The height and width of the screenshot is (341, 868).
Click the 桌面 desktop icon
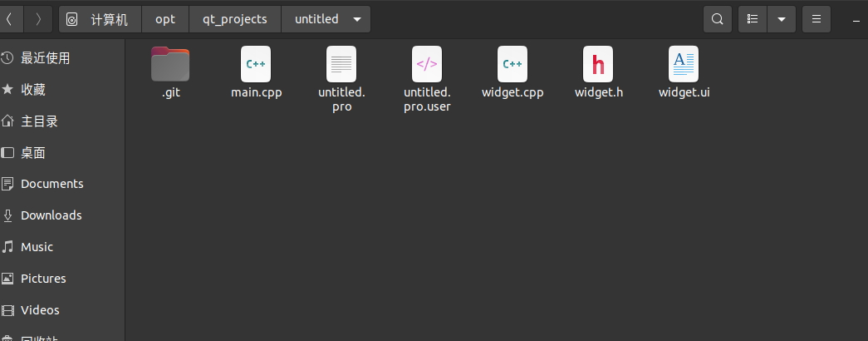(7, 152)
